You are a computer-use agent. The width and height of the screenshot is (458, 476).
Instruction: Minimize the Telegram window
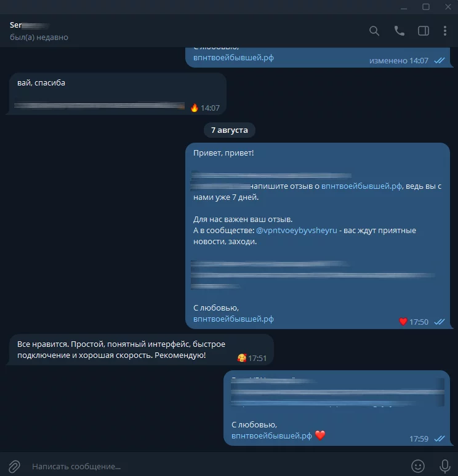[x=404, y=7]
